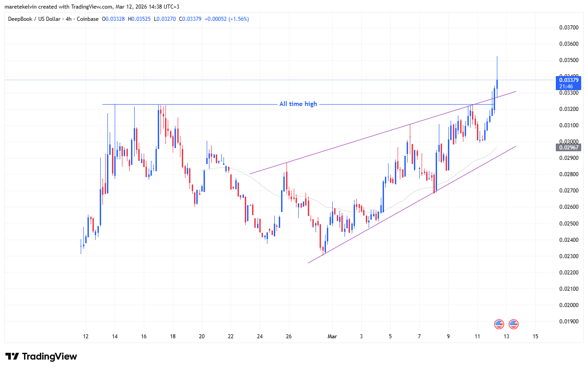The width and height of the screenshot is (588, 370).
Task: Click the gray moving average label 0.02967
Action: pos(569,148)
